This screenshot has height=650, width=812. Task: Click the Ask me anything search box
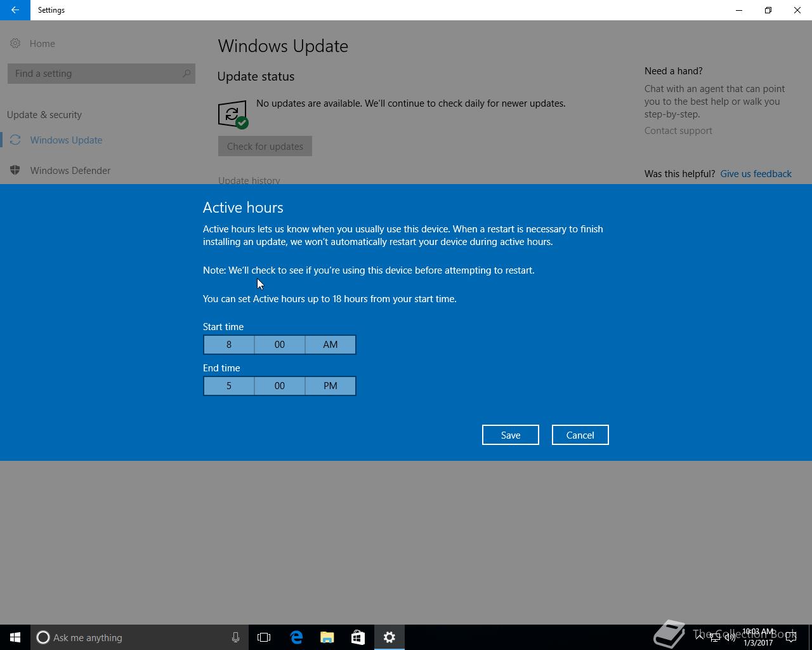(140, 637)
